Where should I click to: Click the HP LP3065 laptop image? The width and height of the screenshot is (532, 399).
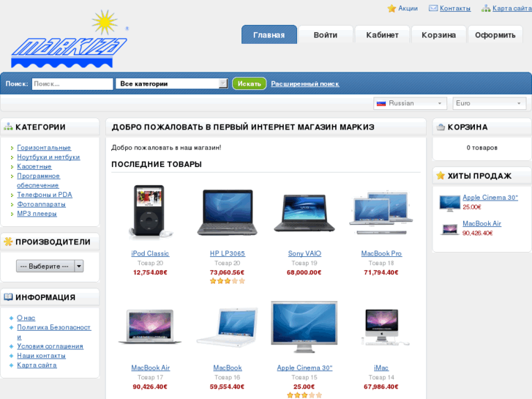point(228,212)
